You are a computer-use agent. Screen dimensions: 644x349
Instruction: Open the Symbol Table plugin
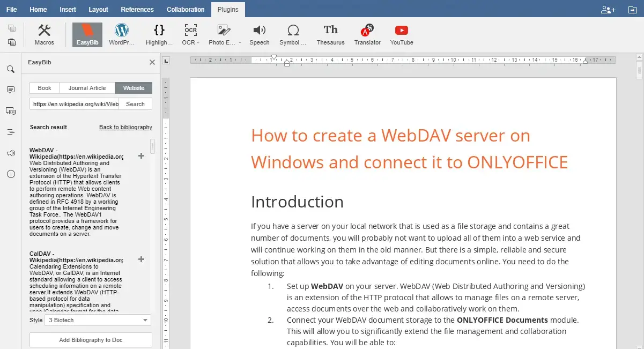tap(293, 35)
